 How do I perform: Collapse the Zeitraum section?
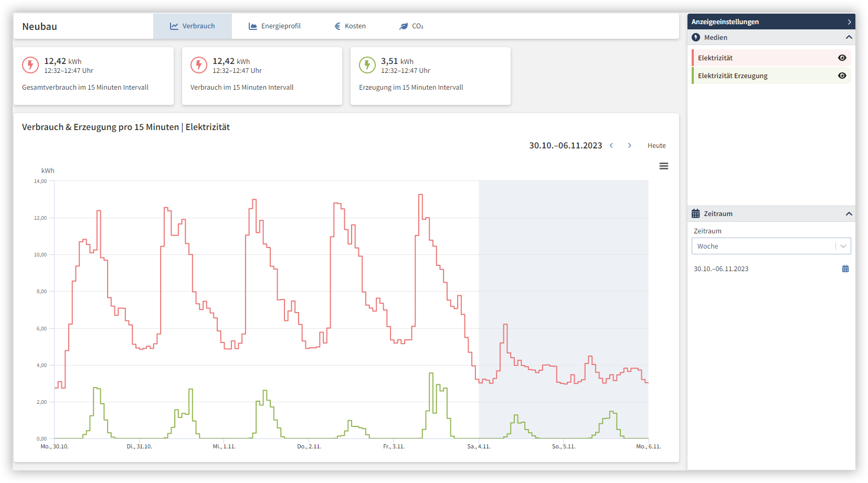coord(849,214)
